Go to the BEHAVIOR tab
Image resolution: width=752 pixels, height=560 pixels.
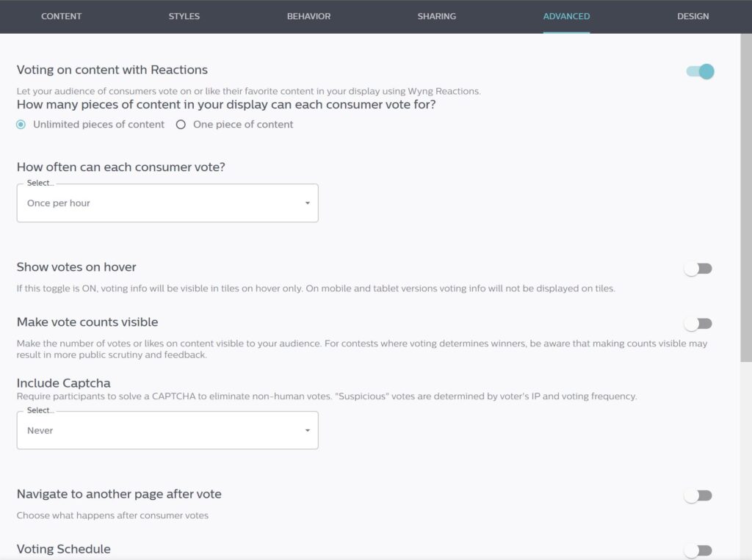(x=309, y=16)
